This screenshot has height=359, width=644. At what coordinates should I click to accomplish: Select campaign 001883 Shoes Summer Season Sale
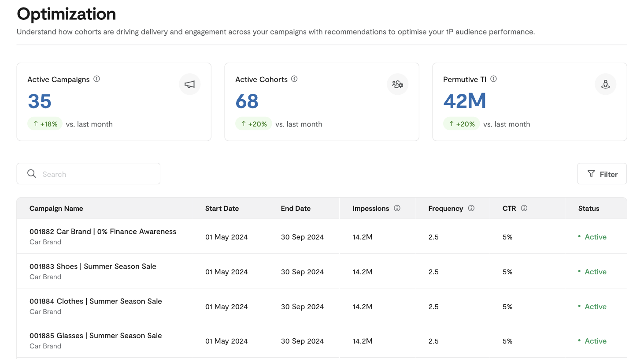[x=93, y=266]
